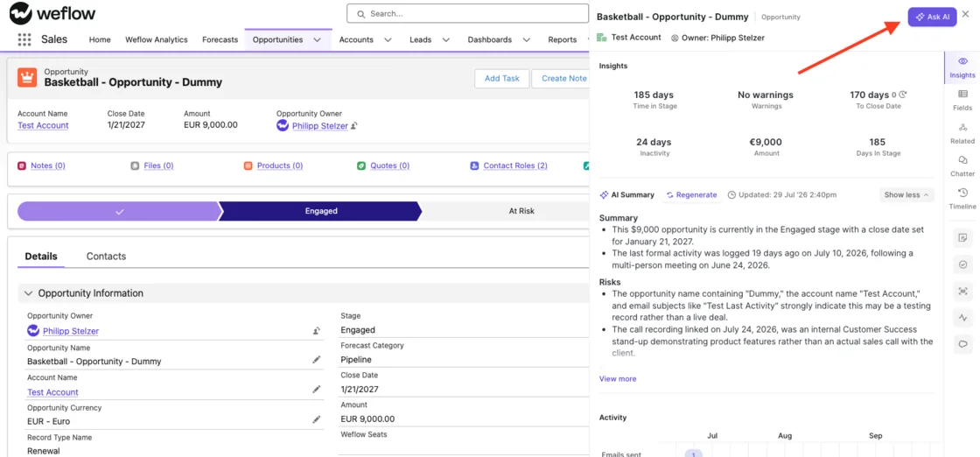Click the €9,000 Amount metric
Viewport: 980px width, 457px height.
click(x=766, y=147)
